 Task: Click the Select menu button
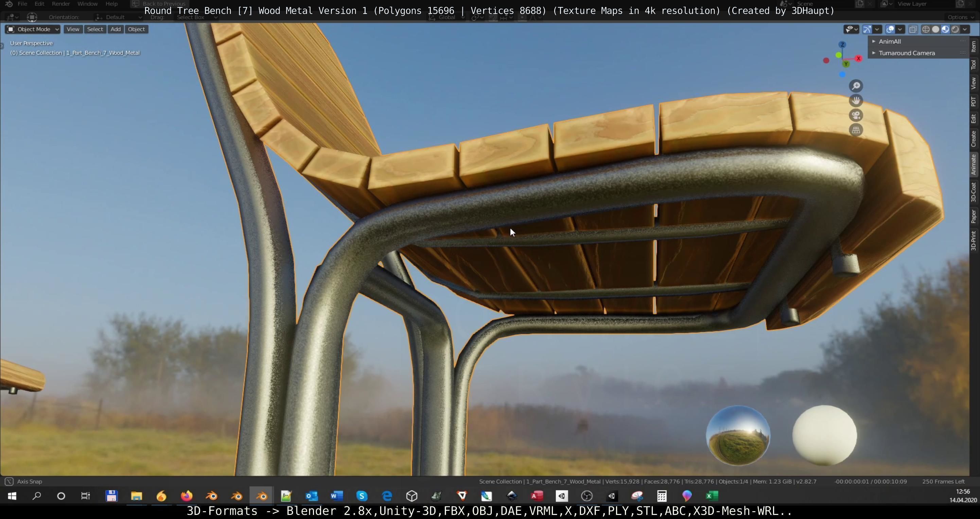(x=95, y=29)
